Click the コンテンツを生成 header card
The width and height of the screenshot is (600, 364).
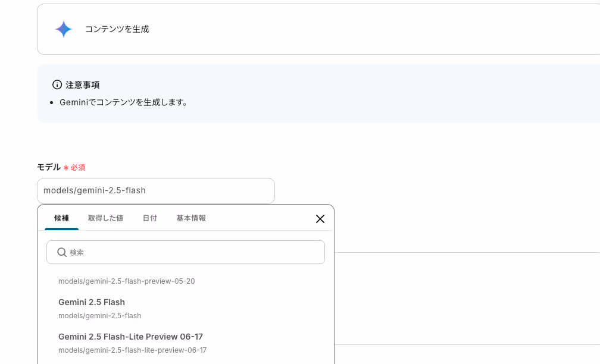[318, 29]
